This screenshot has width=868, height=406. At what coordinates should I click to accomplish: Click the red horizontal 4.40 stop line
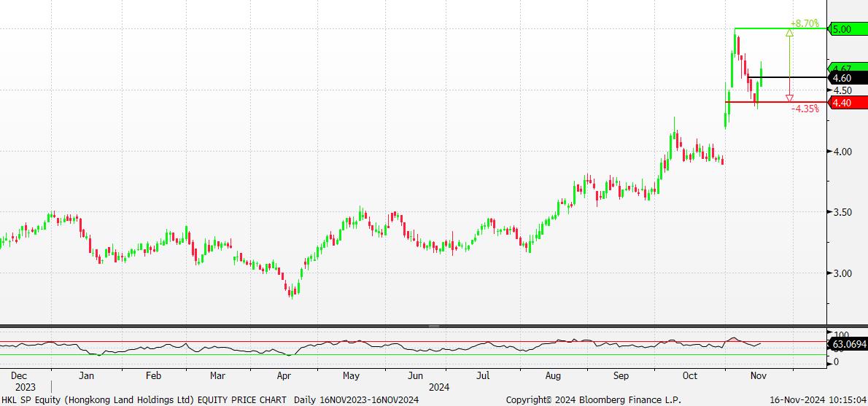[x=776, y=102]
